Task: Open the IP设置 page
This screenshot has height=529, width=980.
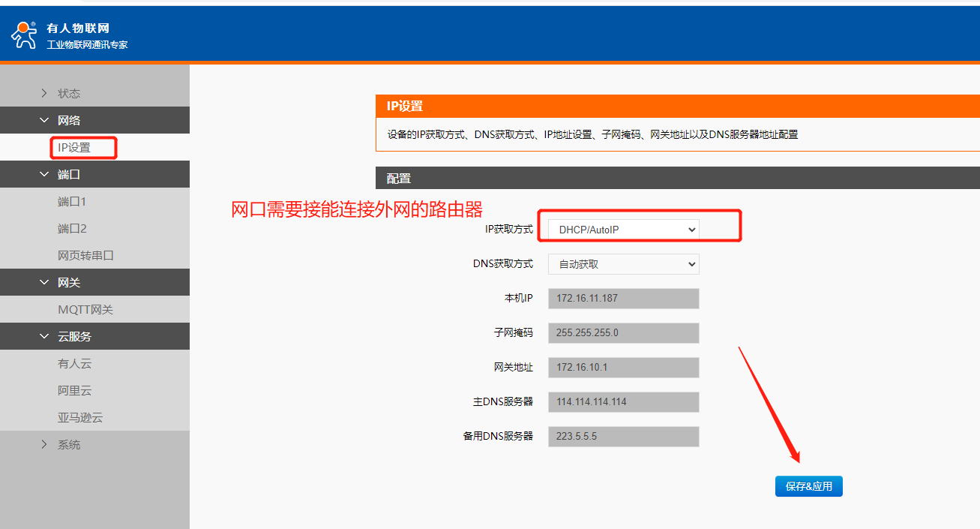Action: pos(74,148)
